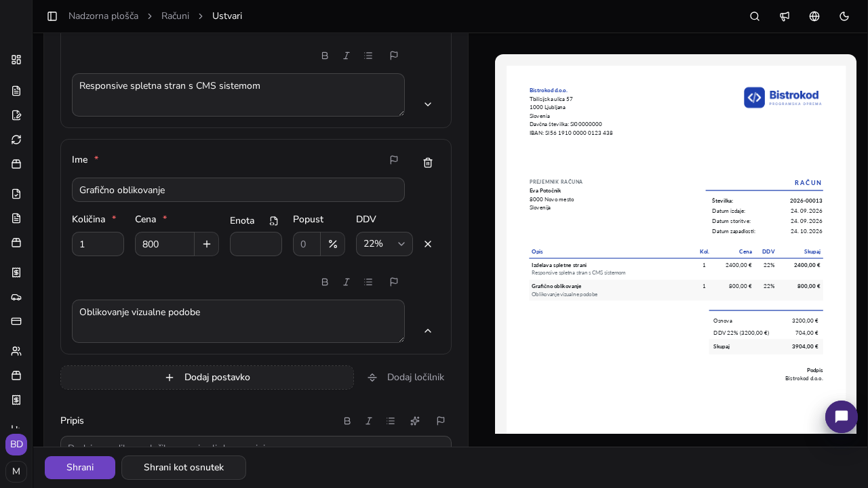The height and width of the screenshot is (488, 868).
Task: Click Shrani kot osnutek button
Action: [x=184, y=468]
